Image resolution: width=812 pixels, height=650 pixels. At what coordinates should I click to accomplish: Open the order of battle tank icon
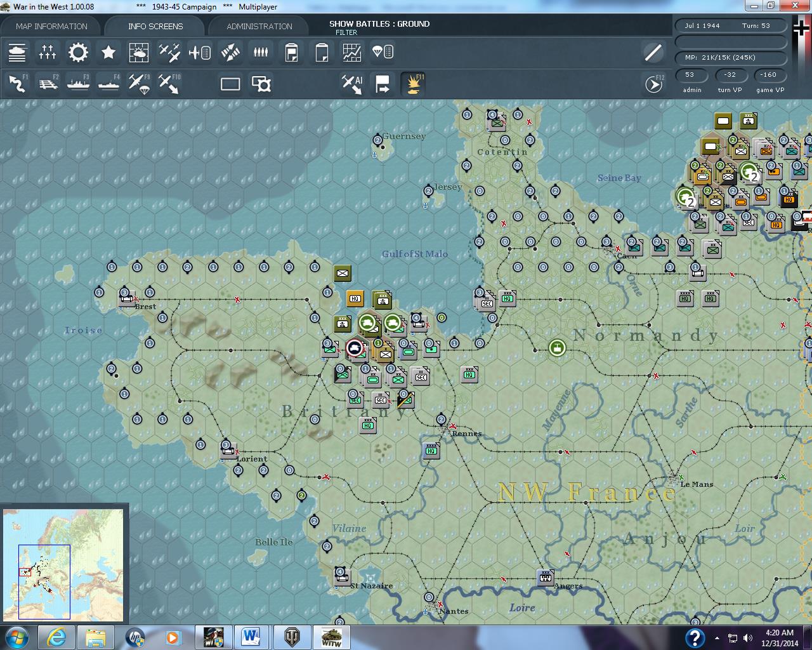coord(17,52)
